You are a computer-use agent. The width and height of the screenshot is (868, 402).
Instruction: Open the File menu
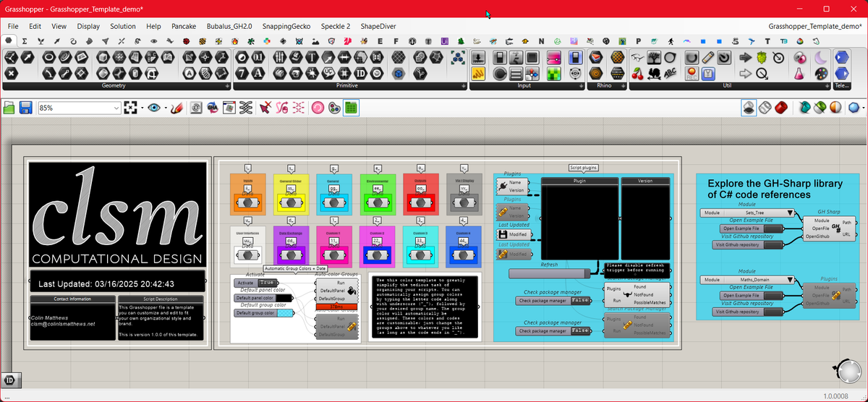pyautogui.click(x=13, y=26)
